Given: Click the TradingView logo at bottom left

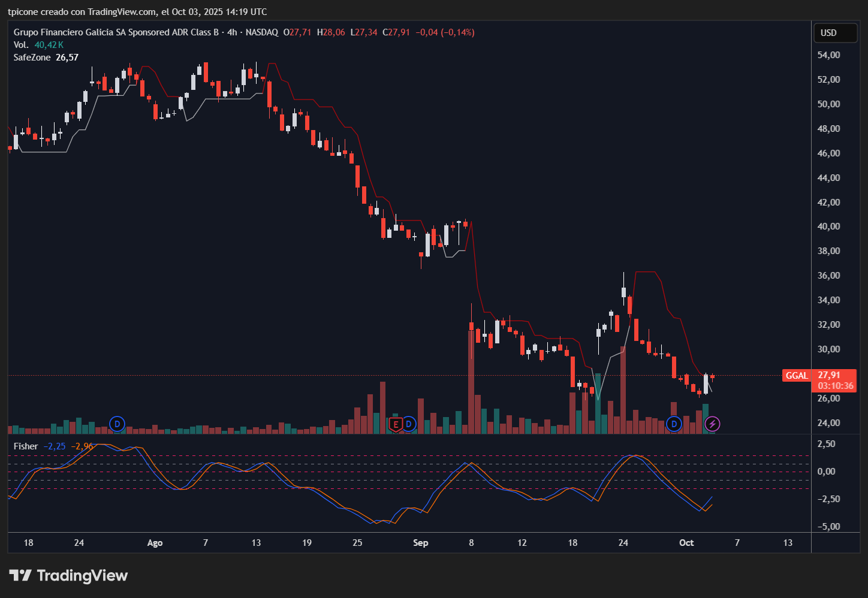Looking at the screenshot, I should point(68,576).
